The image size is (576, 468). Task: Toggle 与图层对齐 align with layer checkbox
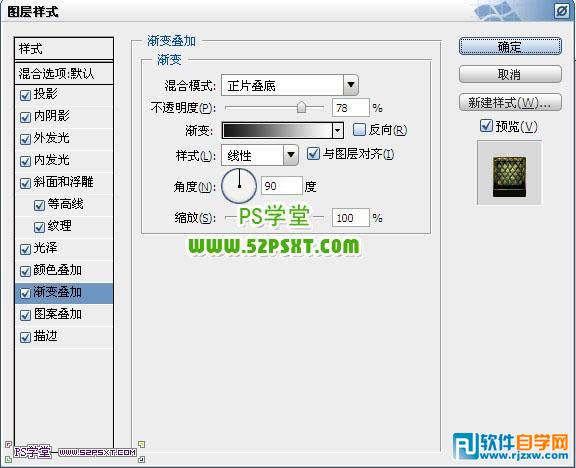point(313,153)
